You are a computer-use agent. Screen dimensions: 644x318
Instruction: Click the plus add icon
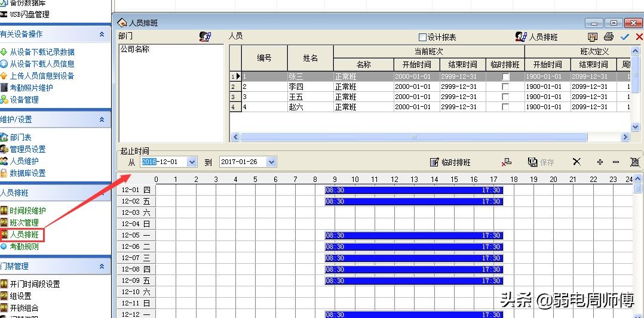(600, 162)
